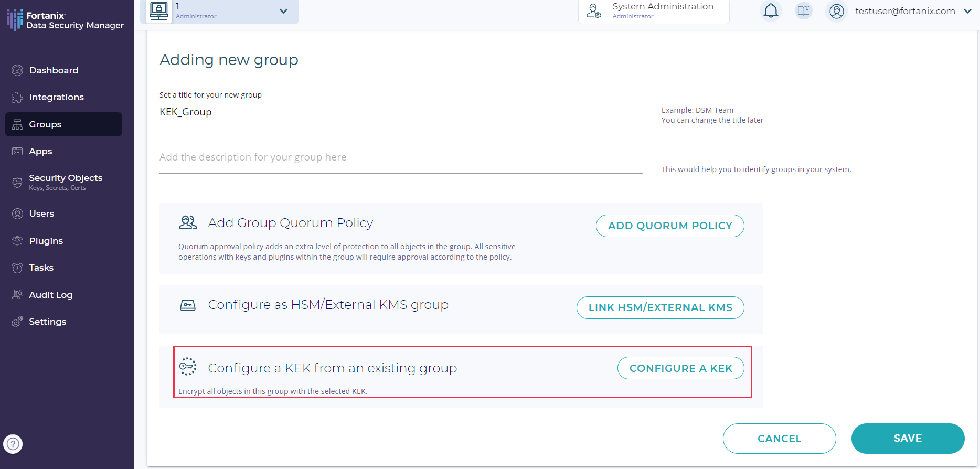
Task: Click the user profile avatar icon
Action: click(837, 11)
